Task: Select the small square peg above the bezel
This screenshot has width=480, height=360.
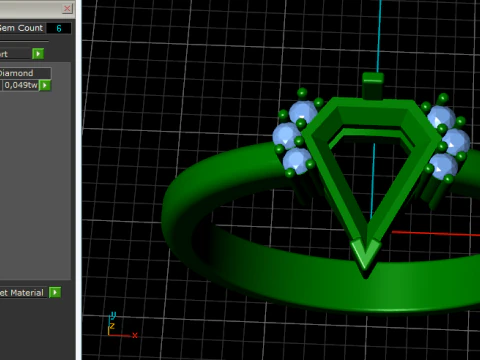Action: pyautogui.click(x=373, y=86)
